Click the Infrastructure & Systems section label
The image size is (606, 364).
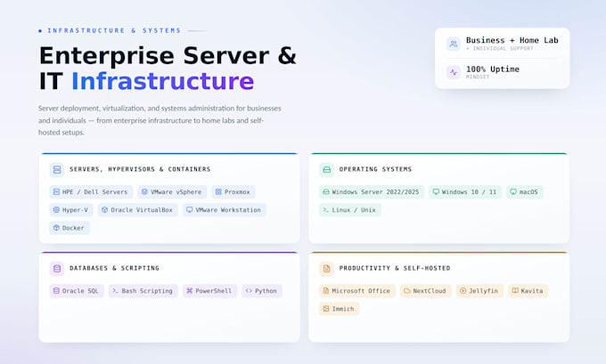coord(114,30)
